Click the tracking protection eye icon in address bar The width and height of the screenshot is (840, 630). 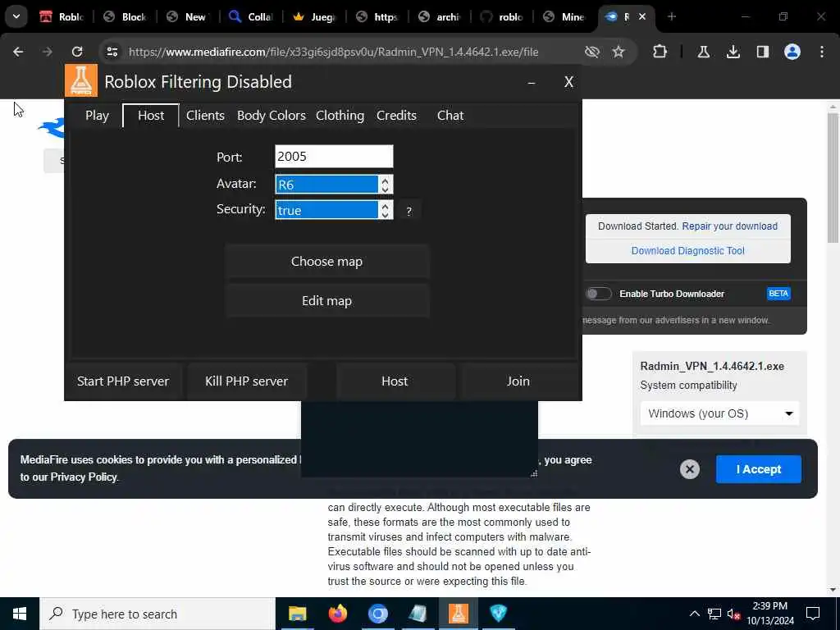592,52
